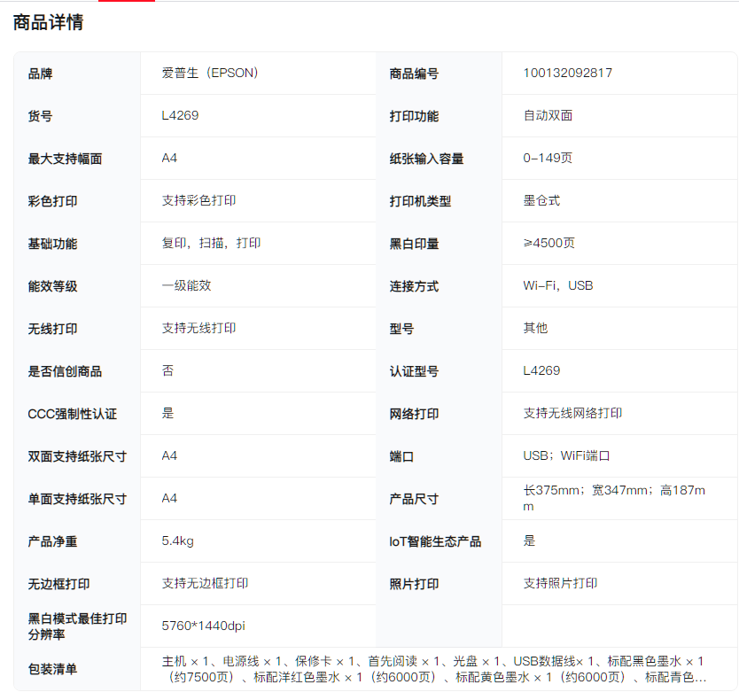Select the 彩色打印 label
739x700 pixels.
point(52,201)
